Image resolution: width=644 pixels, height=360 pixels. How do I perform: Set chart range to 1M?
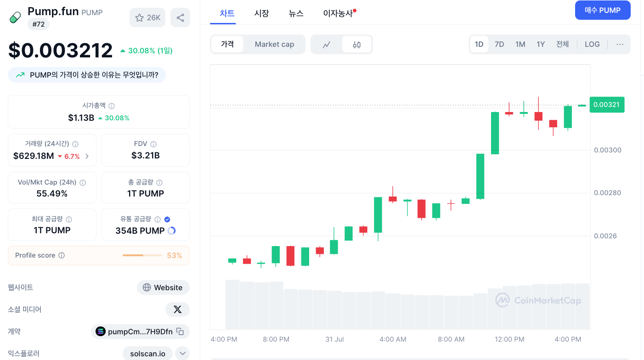tap(520, 44)
